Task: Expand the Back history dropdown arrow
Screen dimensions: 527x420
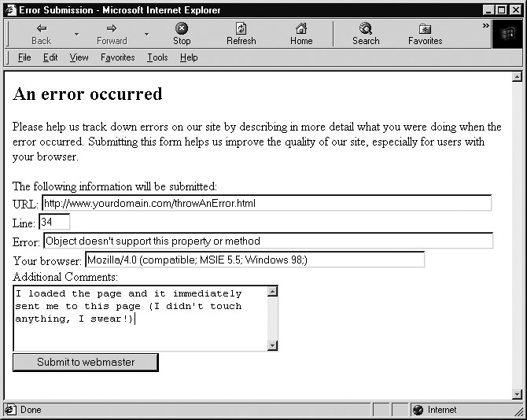Action: click(76, 35)
